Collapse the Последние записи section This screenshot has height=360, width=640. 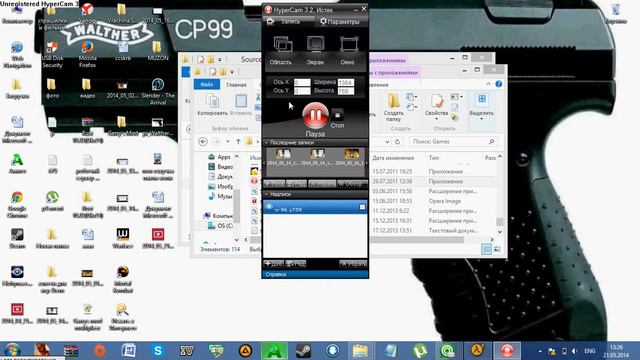267,142
